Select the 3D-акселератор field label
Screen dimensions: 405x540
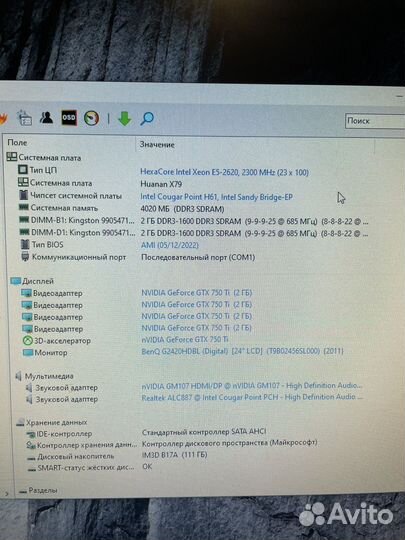tap(62, 341)
